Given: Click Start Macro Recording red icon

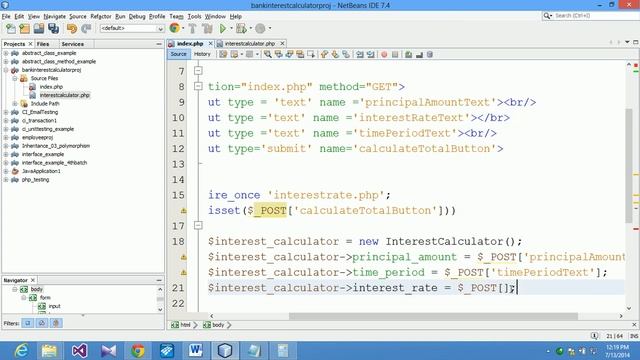Looking at the screenshot, I should tap(384, 54).
